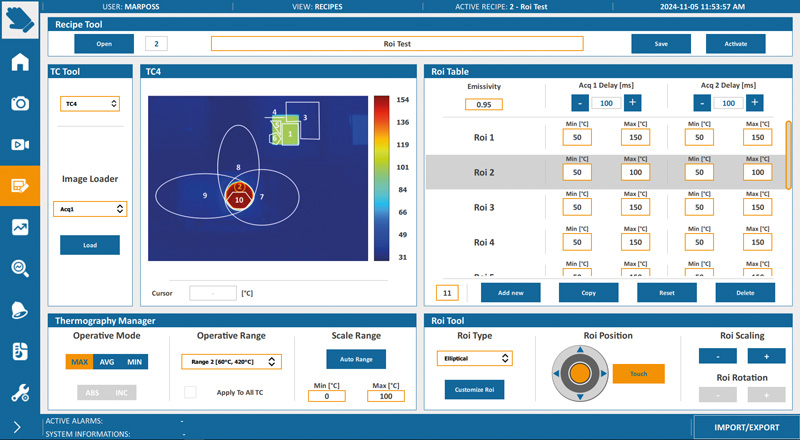This screenshot has height=440, width=800.
Task: Select the INC mode toggle
Action: (121, 393)
